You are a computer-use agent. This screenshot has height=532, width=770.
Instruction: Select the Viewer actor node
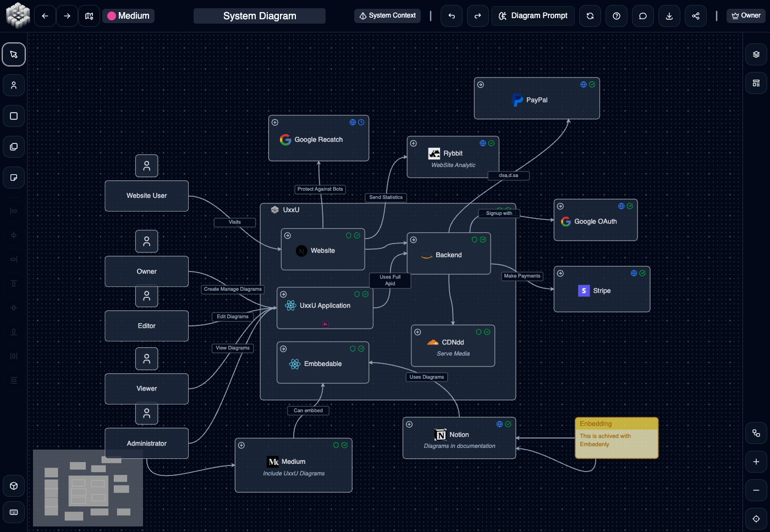(147, 389)
